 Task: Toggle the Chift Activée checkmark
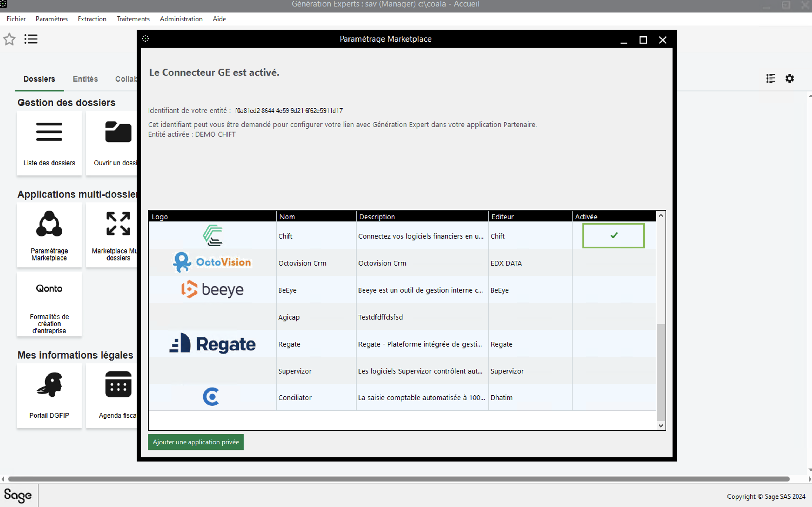point(613,236)
